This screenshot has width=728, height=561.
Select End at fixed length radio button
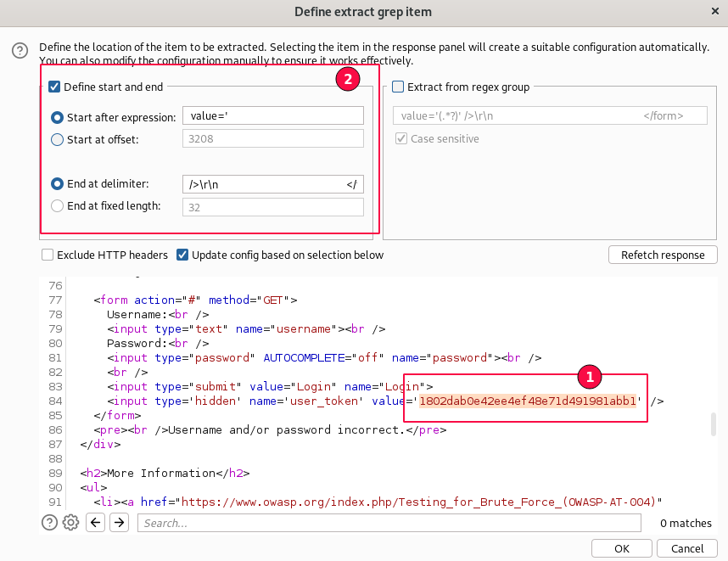pos(58,205)
